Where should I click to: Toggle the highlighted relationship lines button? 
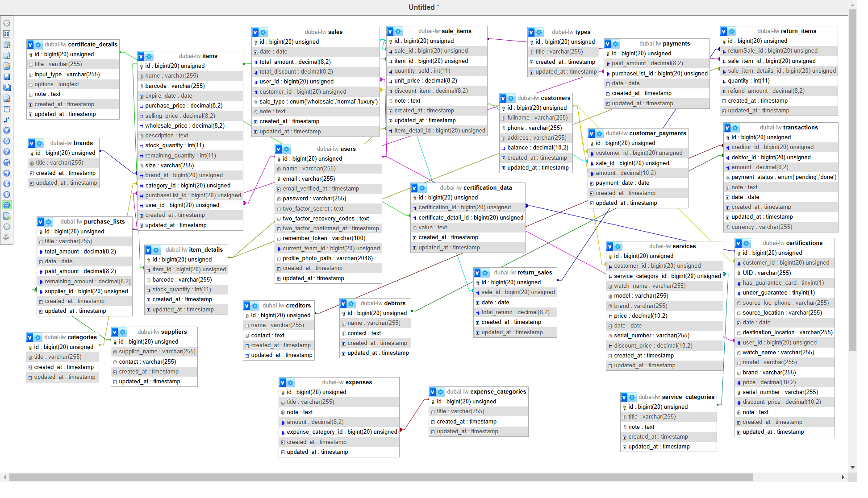tap(7, 205)
